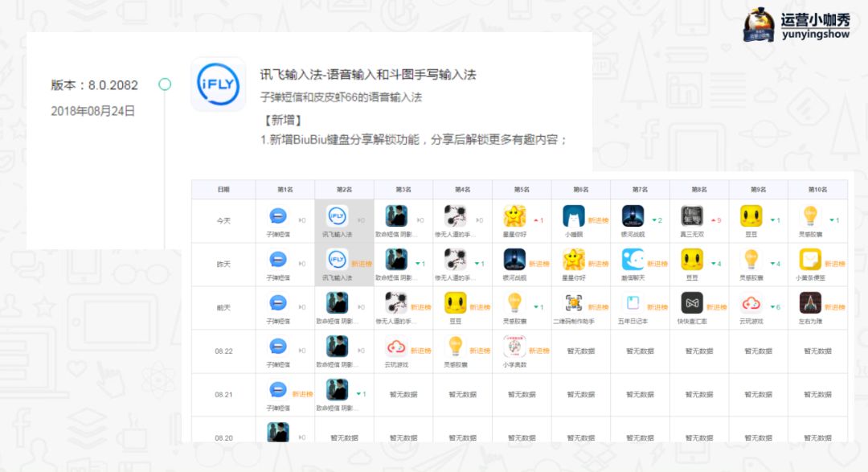Select the 08.22 date row label
The height and width of the screenshot is (472, 868).
point(223,351)
